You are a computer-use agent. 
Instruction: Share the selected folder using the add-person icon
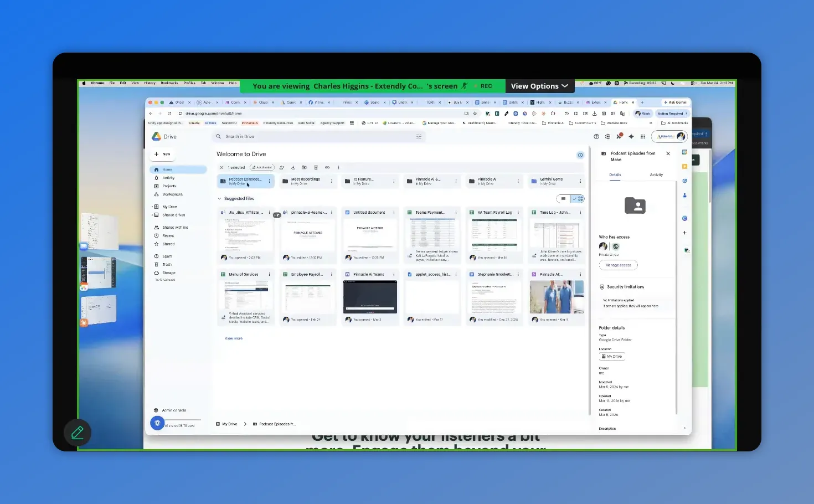[282, 167]
